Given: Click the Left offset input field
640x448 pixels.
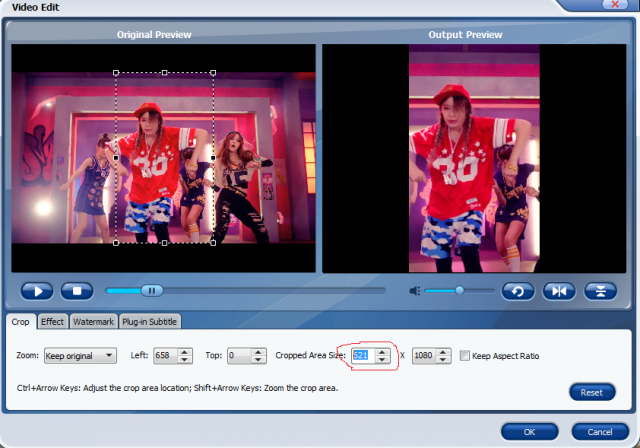Looking at the screenshot, I should click(166, 355).
